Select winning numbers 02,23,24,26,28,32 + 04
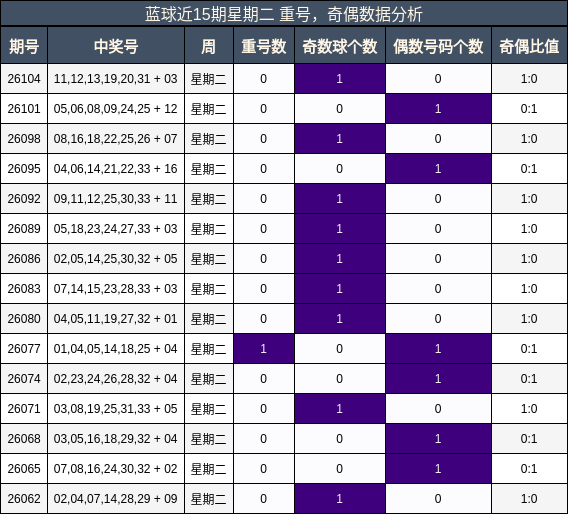Image resolution: width=568 pixels, height=514 pixels. tap(116, 379)
